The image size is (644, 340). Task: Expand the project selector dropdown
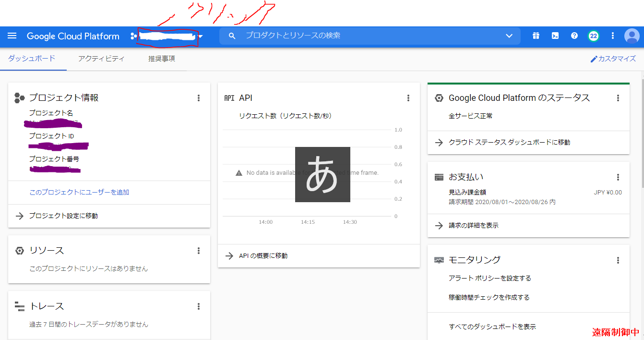click(202, 36)
